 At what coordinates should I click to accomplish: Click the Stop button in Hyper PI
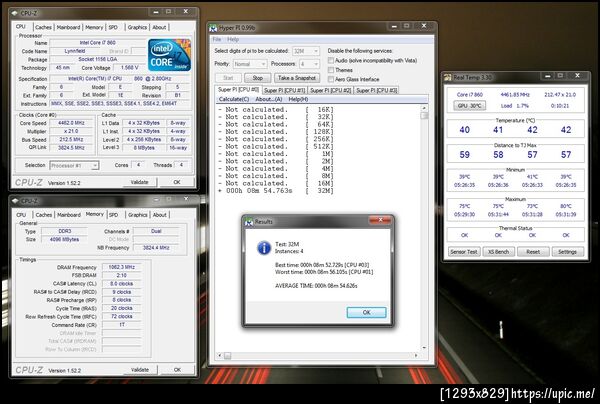pyautogui.click(x=258, y=78)
